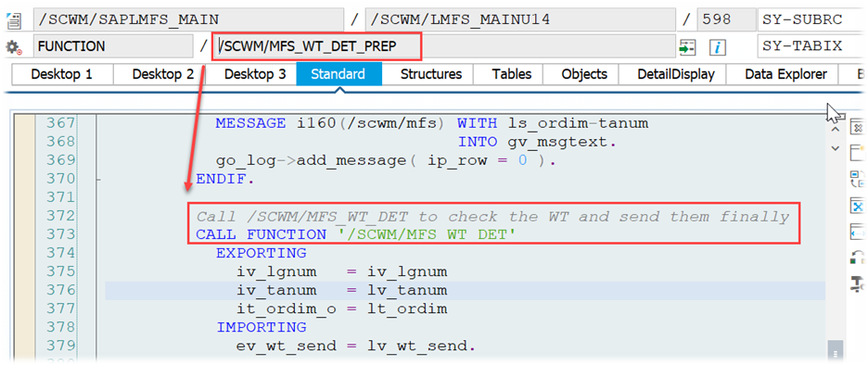Viewport: 868px width, 365px height.
Task: Click the CALL FUNCTION '/SCWM/MFS_WT_DET' line
Action: click(356, 235)
